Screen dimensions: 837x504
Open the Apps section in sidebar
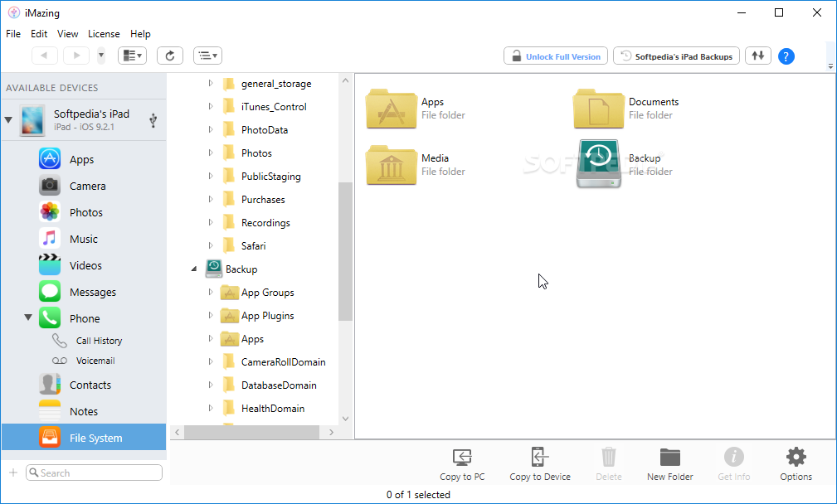[x=83, y=159]
